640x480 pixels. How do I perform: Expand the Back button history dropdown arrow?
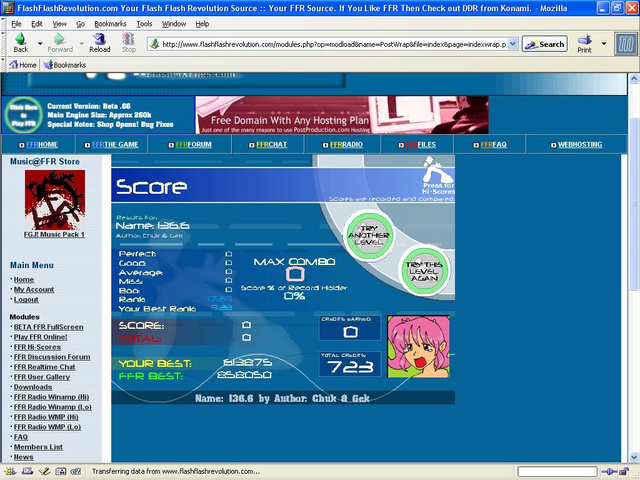[40, 43]
